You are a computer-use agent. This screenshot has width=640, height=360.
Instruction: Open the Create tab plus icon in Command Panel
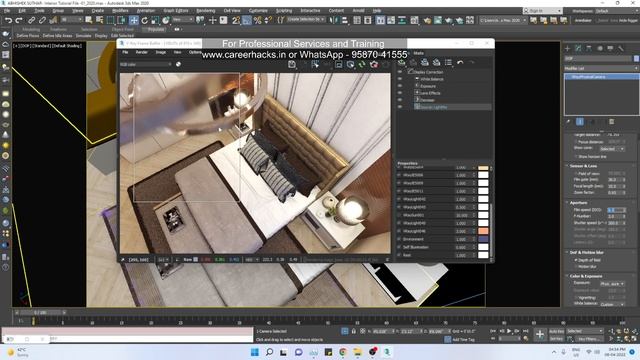567,48
